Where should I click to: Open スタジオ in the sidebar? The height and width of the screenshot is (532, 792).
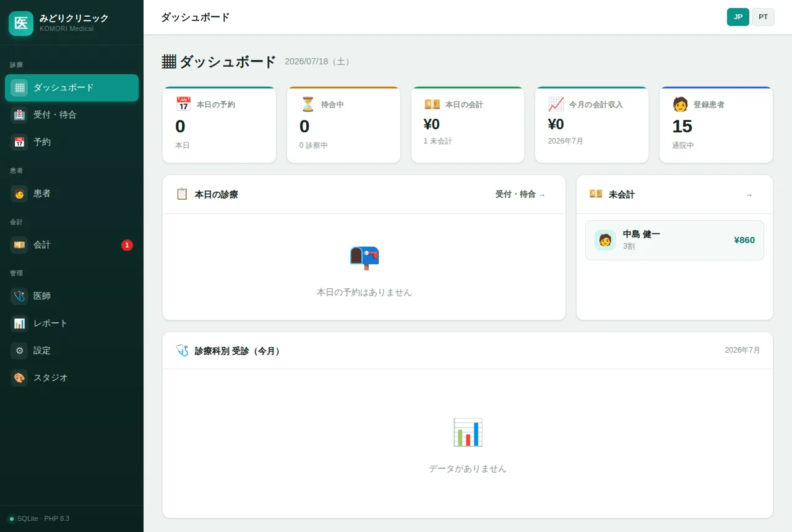[72, 378]
